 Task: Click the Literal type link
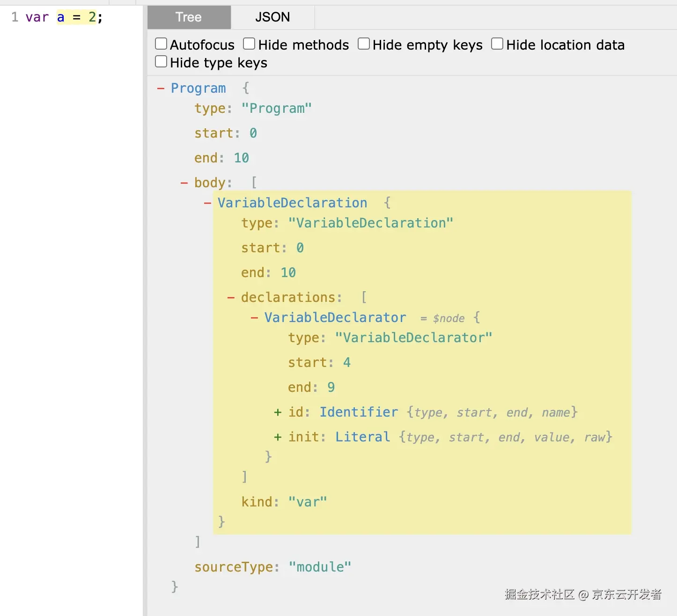tap(362, 437)
